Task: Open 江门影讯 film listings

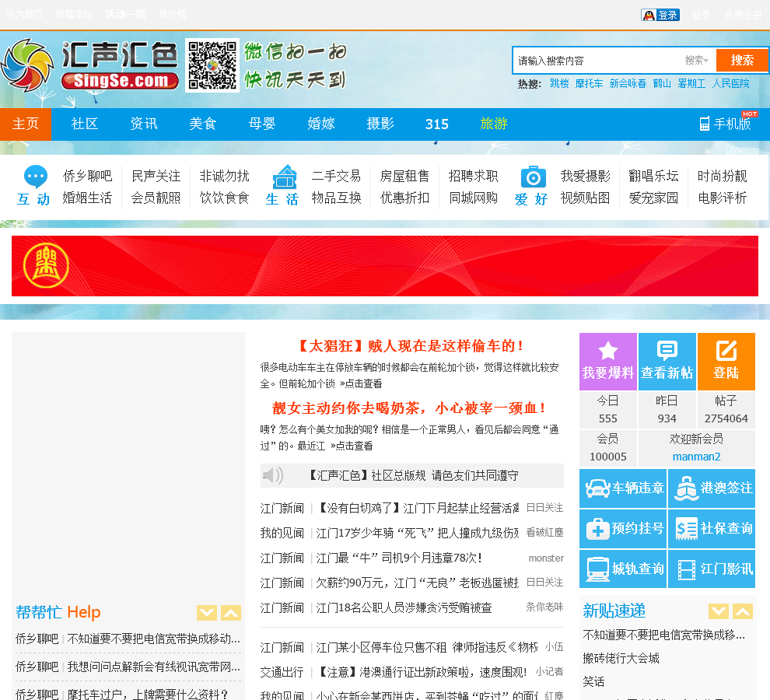Action: (712, 569)
